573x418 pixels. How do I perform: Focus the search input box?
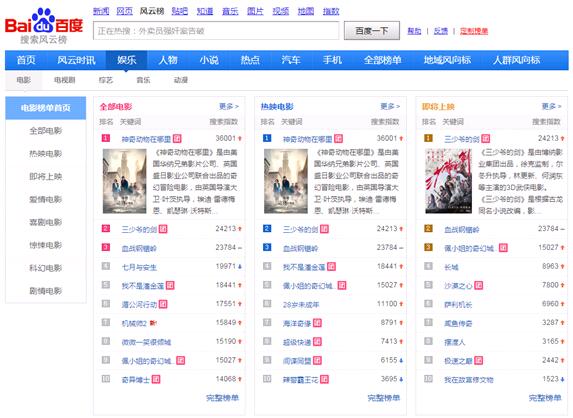pyautogui.click(x=216, y=31)
